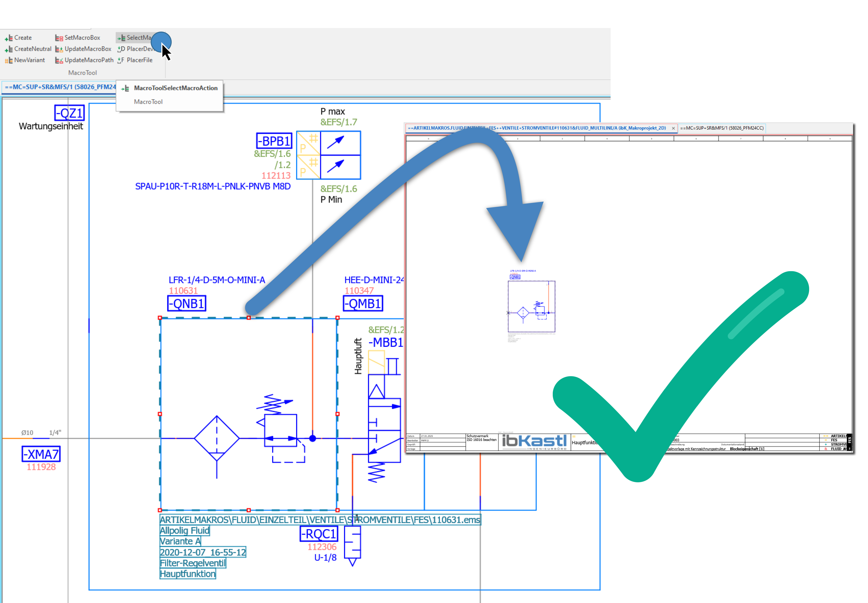Image resolution: width=868 pixels, height=603 pixels.
Task: Click the CreateNeutral icon
Action: coord(9,49)
